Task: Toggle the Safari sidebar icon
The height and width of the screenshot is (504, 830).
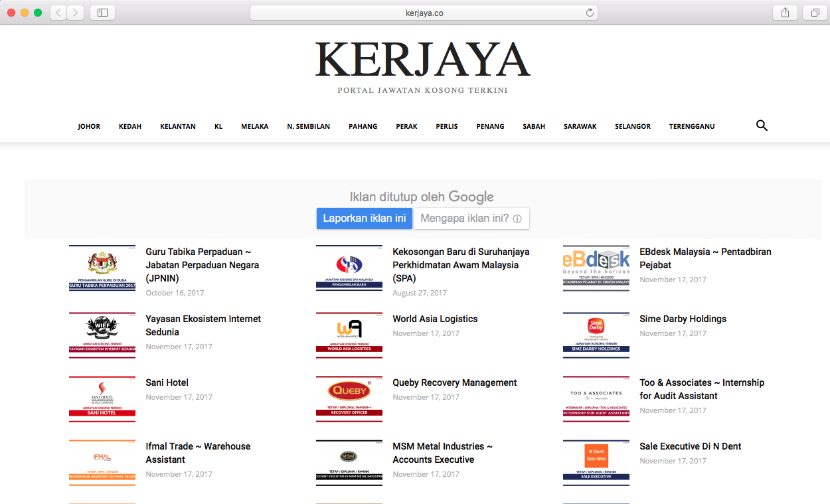Action: point(102,12)
